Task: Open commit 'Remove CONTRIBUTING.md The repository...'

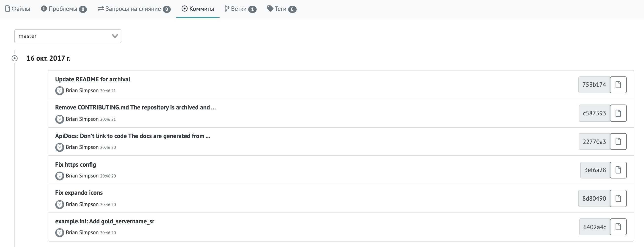Action: 135,107
